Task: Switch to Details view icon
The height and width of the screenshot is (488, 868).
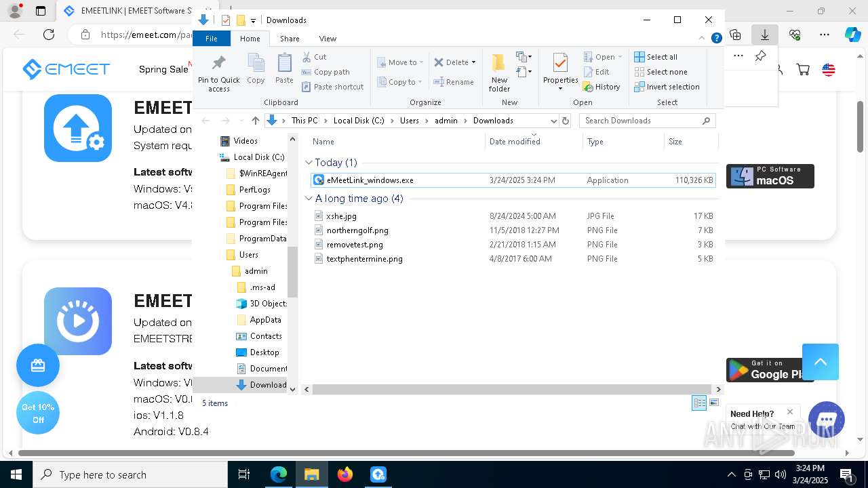Action: [699, 403]
